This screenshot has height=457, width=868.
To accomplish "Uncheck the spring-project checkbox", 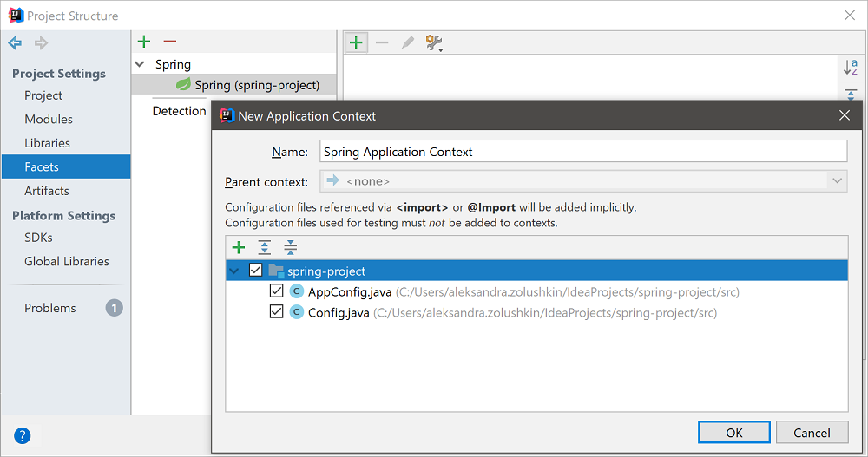I will point(255,271).
